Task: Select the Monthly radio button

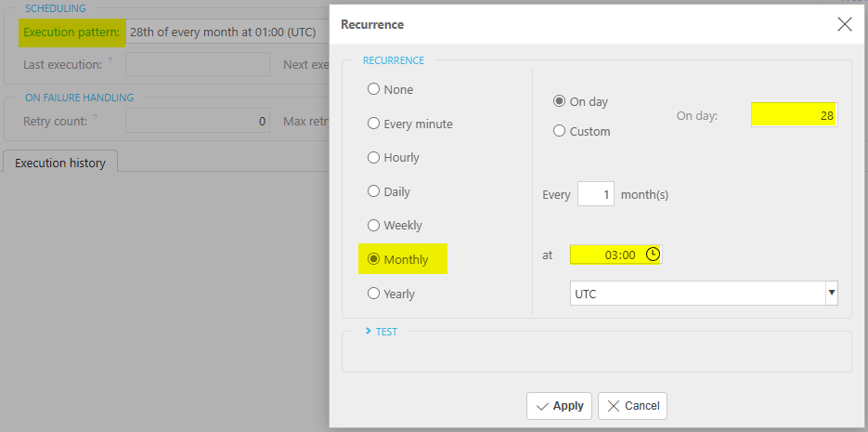Action: [374, 259]
